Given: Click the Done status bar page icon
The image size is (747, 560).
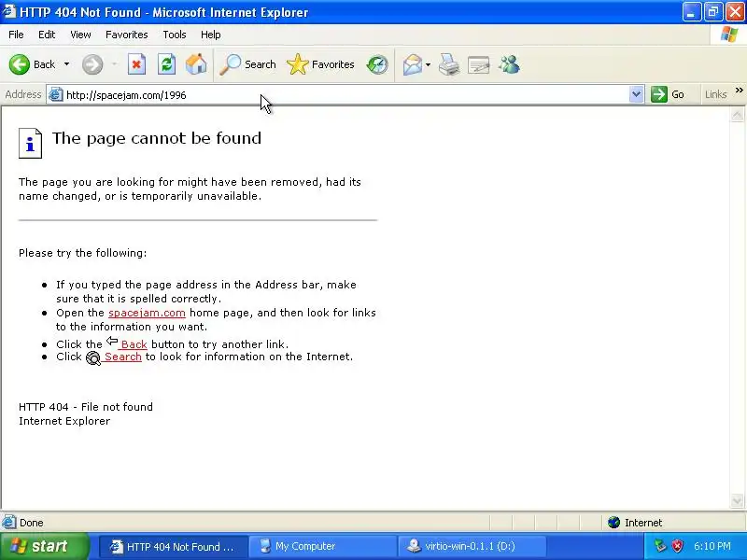Looking at the screenshot, I should click(x=8, y=523).
